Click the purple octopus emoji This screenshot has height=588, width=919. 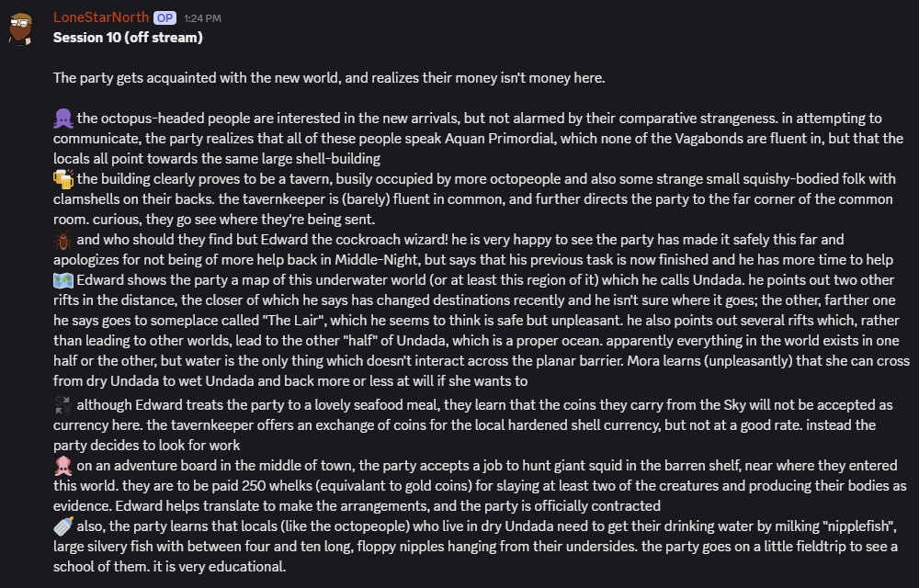[x=63, y=119]
